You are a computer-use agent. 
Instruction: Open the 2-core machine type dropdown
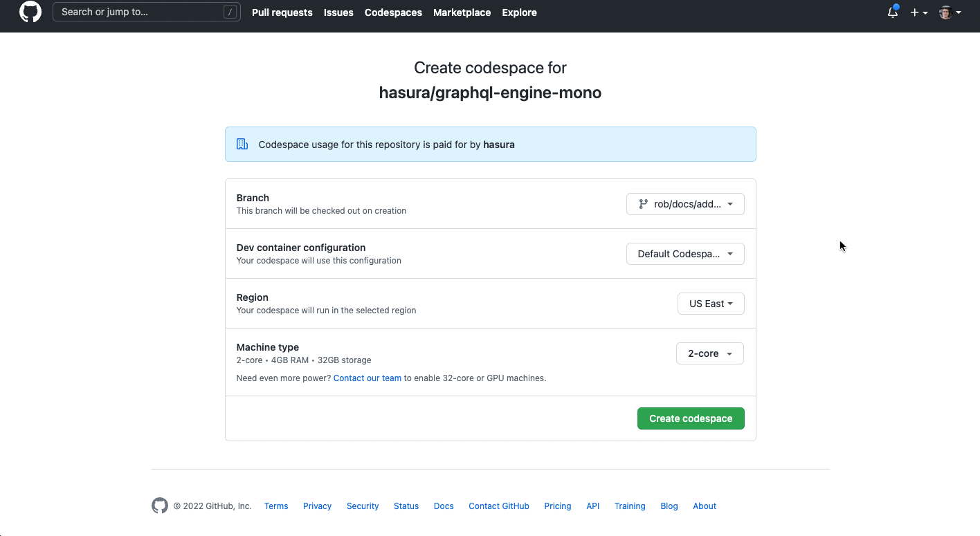[x=709, y=353]
